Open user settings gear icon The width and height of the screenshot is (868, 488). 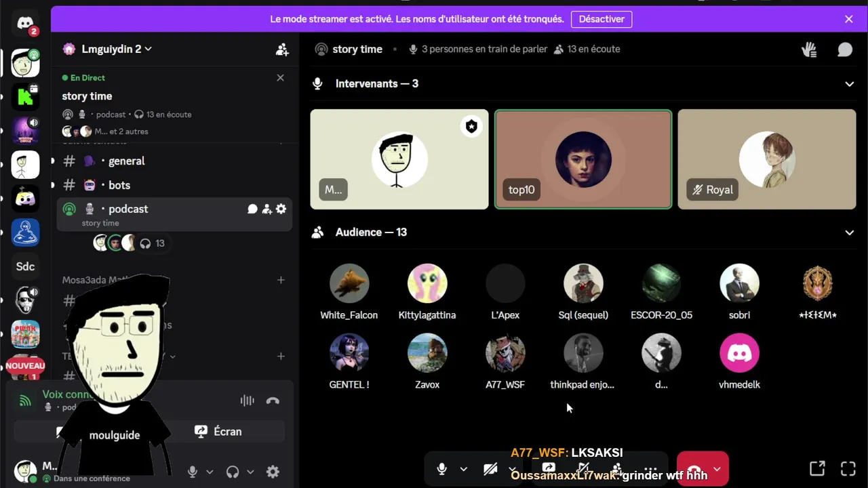pos(273,472)
